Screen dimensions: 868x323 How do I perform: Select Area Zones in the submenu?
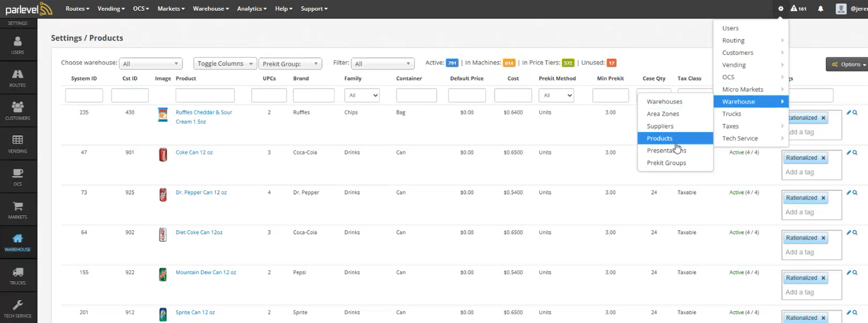pyautogui.click(x=675, y=114)
